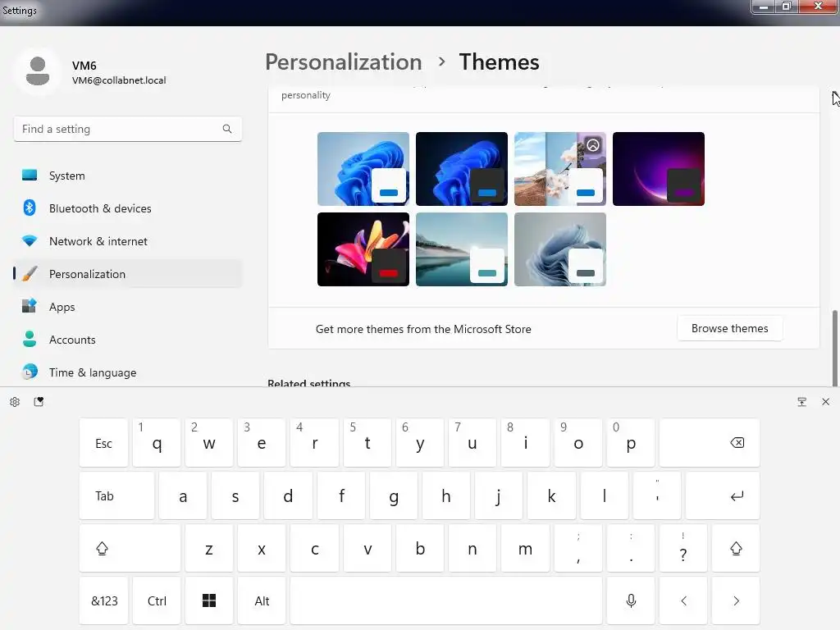Click the search magnifier icon
Viewport: 840px width, 630px height.
[227, 129]
